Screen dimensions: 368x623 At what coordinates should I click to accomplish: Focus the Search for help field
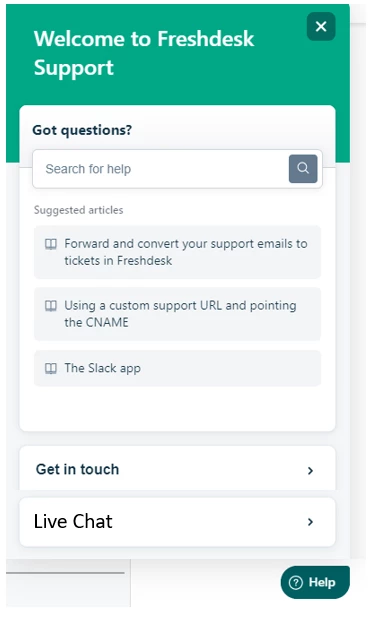pyautogui.click(x=160, y=169)
